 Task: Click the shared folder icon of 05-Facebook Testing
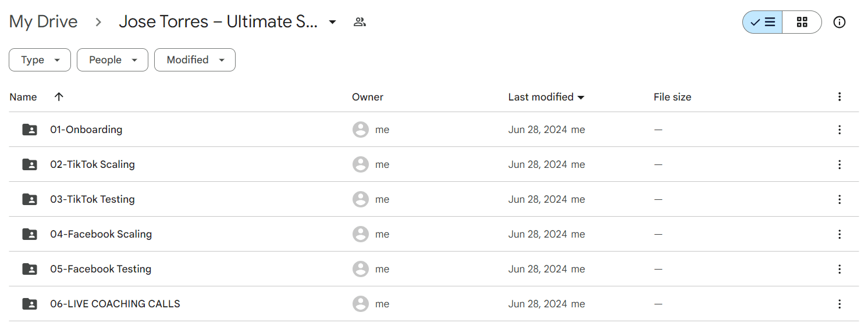click(x=30, y=269)
